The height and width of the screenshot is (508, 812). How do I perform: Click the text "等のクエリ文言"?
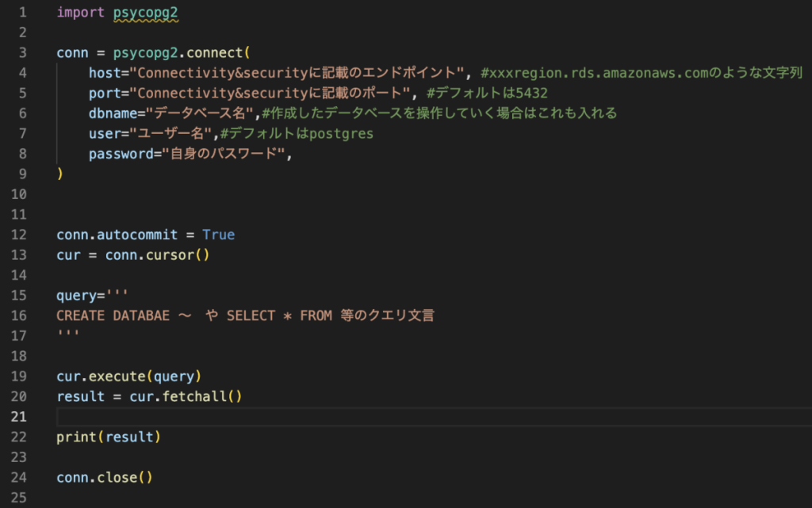pos(387,315)
